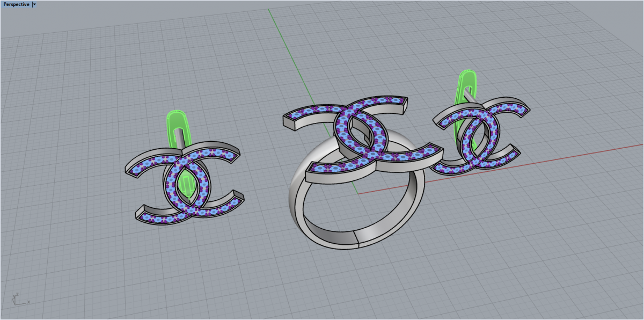Viewport: 644px width, 320px height.
Task: Click the Perspective viewport title label
Action: coord(16,4)
